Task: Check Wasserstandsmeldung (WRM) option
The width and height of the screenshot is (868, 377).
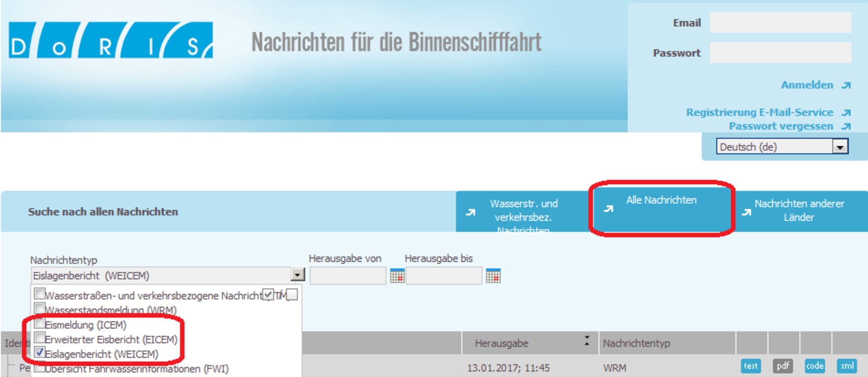Action: [x=39, y=308]
